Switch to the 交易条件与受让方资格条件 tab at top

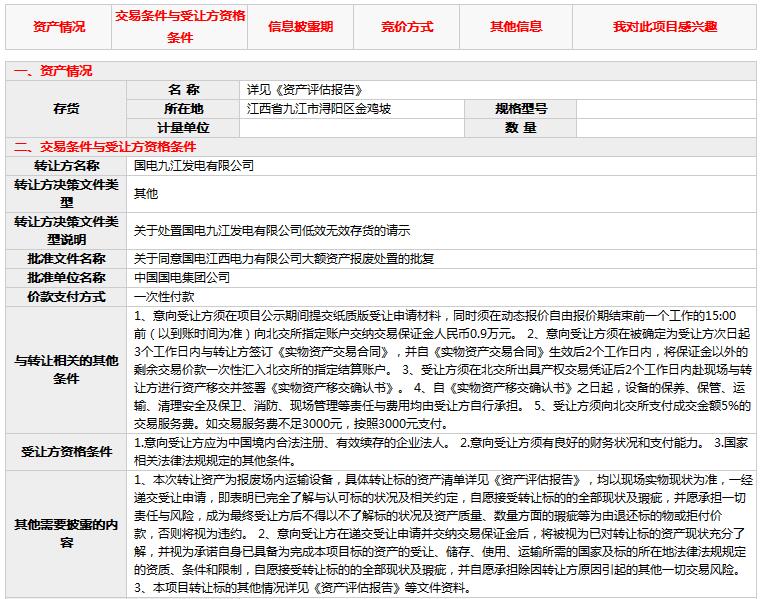click(x=180, y=27)
